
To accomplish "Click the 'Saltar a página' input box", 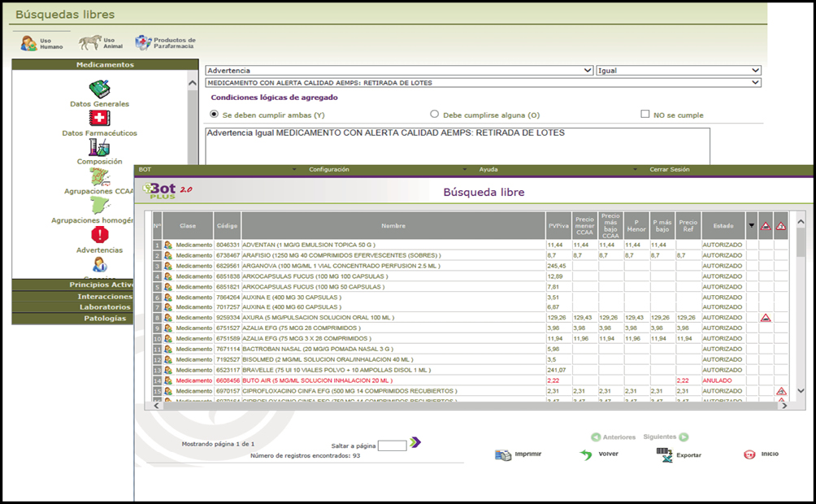I will click(x=392, y=445).
